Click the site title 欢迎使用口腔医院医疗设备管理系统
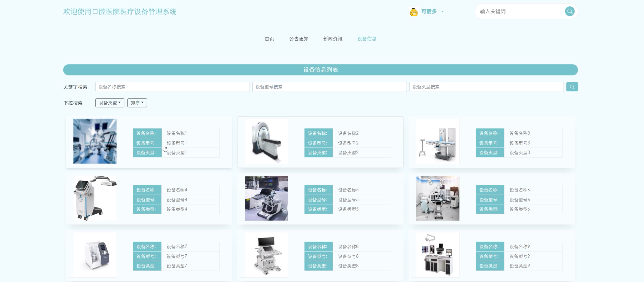644x282 pixels. pos(120,12)
